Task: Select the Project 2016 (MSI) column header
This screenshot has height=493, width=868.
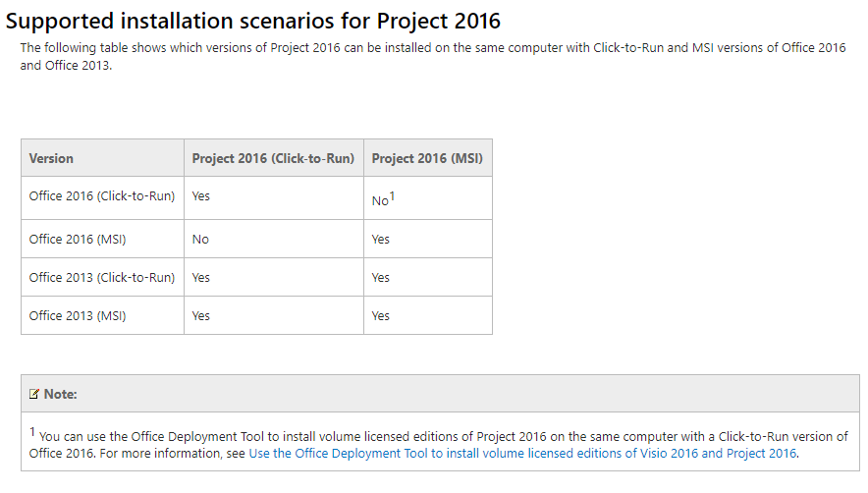Action: [426, 158]
